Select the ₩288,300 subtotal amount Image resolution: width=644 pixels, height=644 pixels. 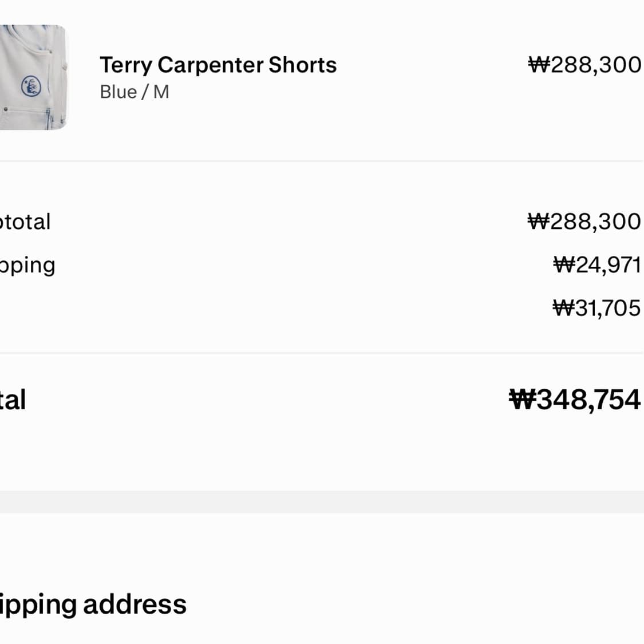[584, 222]
